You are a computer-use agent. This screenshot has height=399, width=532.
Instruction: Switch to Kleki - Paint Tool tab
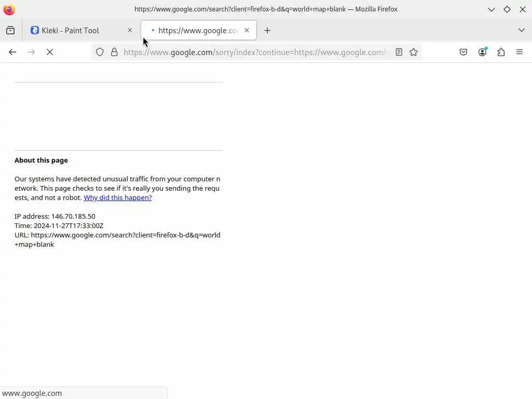pos(81,31)
